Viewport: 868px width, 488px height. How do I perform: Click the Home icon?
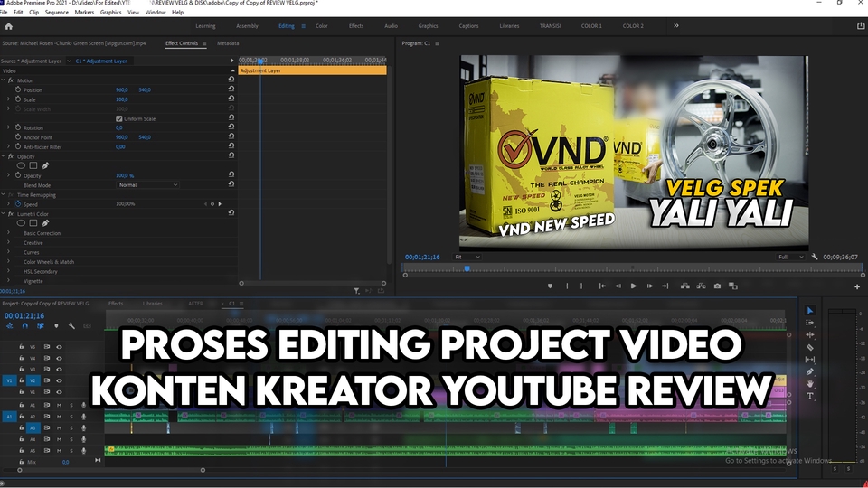point(8,26)
